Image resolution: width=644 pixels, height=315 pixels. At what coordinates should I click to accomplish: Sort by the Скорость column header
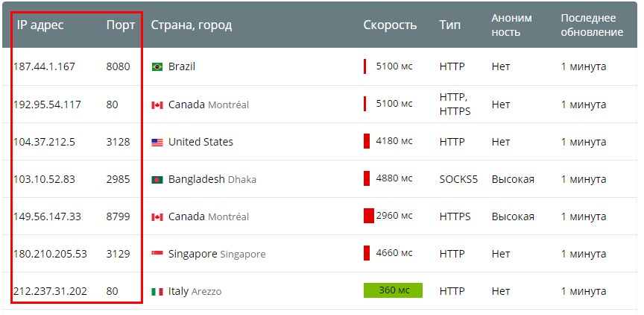pyautogui.click(x=390, y=25)
